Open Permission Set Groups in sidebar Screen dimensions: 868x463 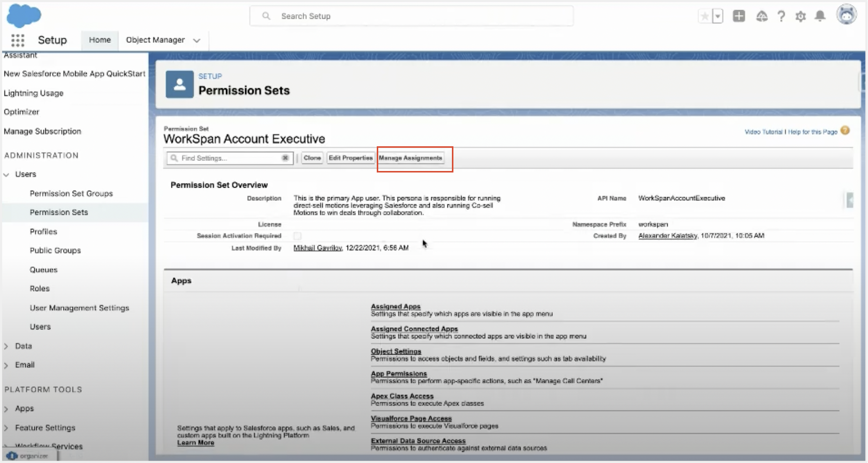click(x=71, y=194)
